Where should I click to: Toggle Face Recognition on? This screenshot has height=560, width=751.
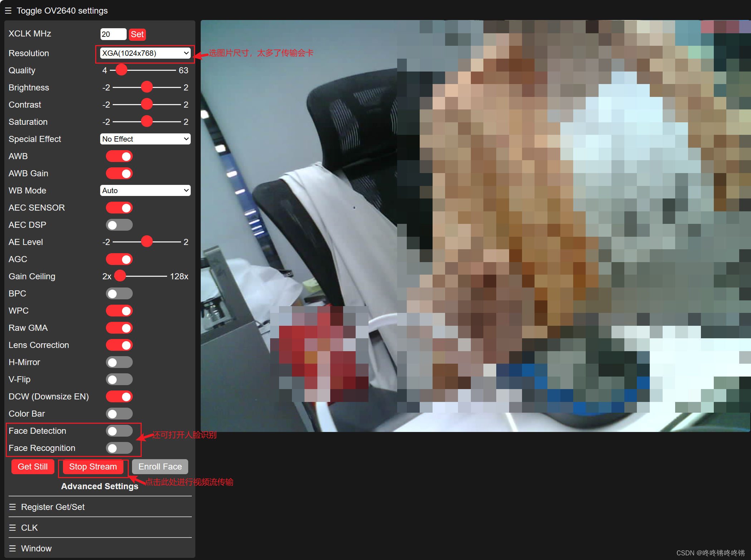(x=121, y=447)
